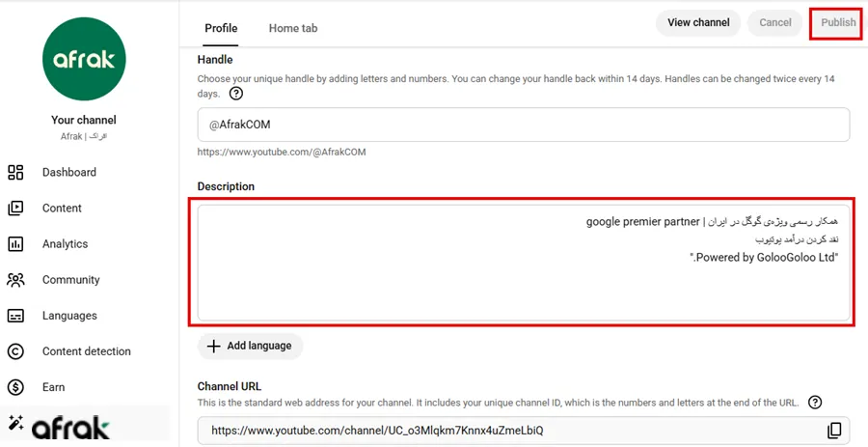
Task: Click the Content detection copyright icon
Action: pyautogui.click(x=15, y=351)
